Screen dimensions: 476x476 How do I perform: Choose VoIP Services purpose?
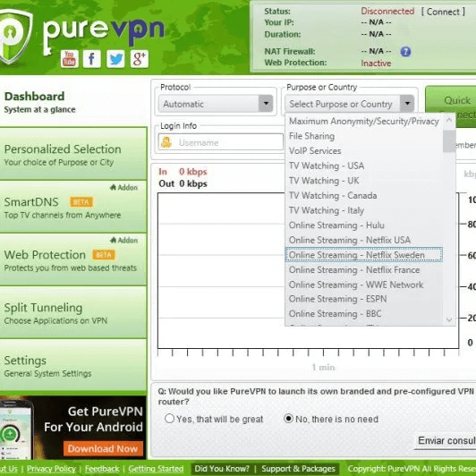coord(363,151)
